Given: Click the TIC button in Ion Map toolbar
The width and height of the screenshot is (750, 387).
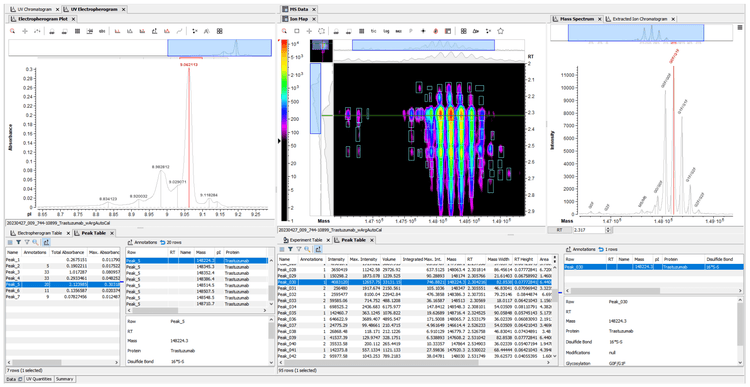Looking at the screenshot, I should pyautogui.click(x=374, y=31).
